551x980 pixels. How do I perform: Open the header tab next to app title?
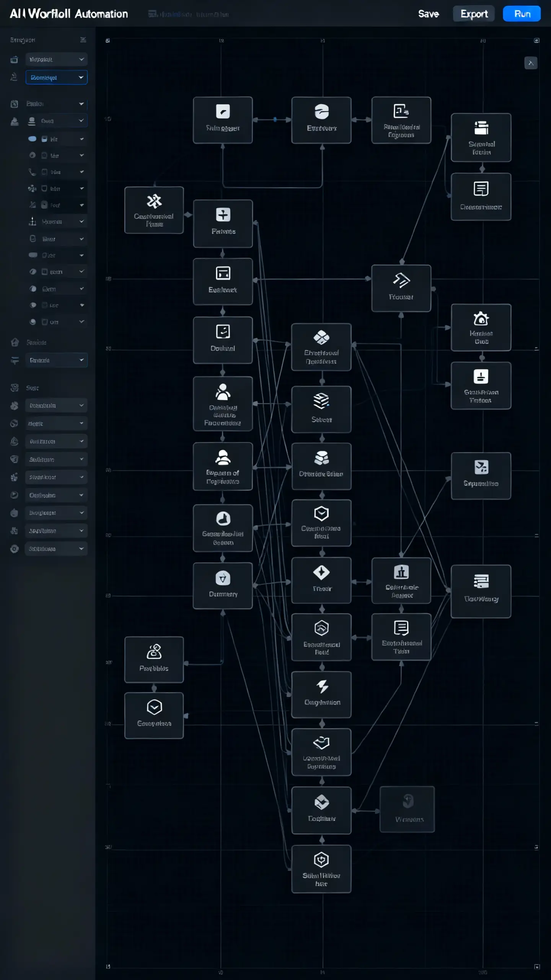189,15
